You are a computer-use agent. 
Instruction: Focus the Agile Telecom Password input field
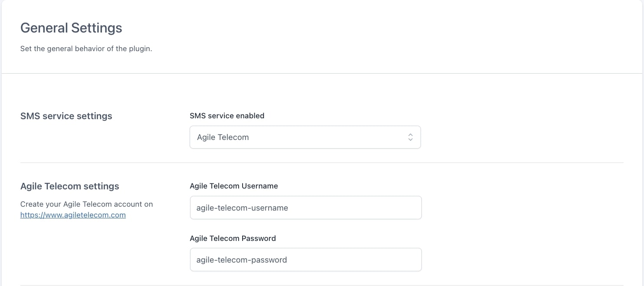[306, 260]
